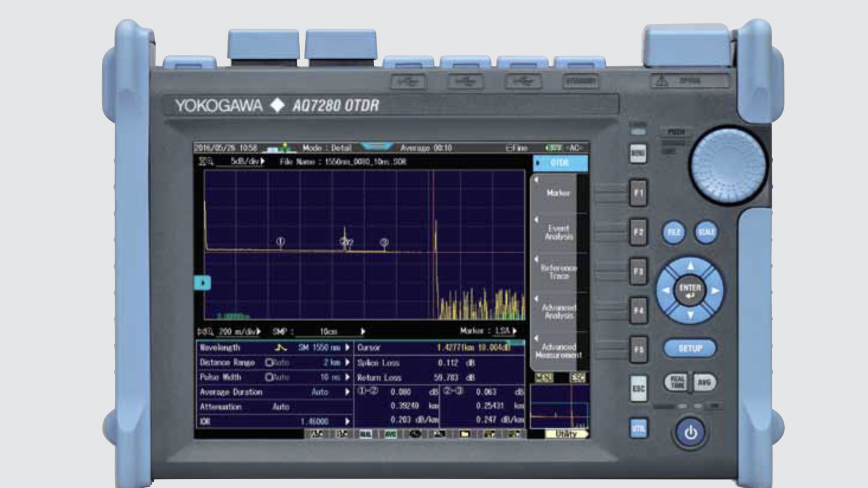Tap the AVG status bar icon

390,434
